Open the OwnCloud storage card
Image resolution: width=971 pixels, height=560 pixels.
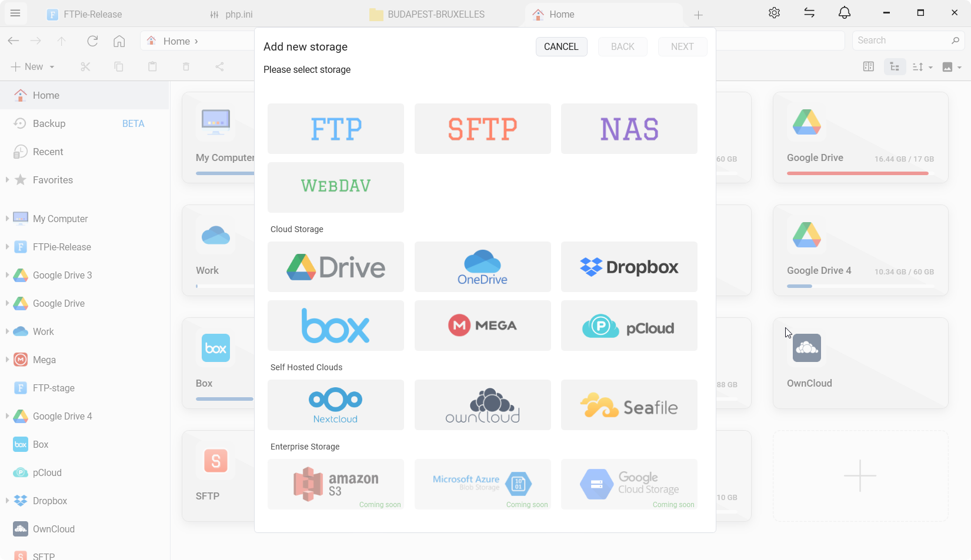[860, 363]
